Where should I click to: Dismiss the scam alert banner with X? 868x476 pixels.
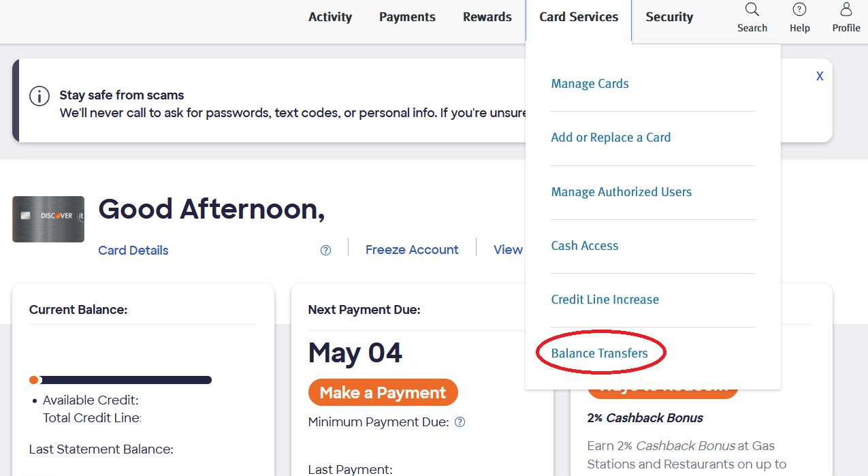pyautogui.click(x=820, y=76)
